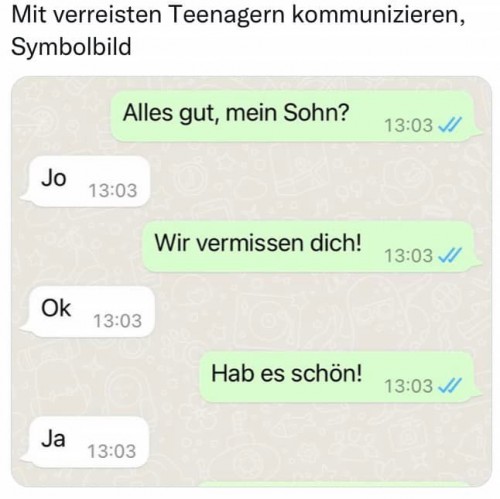Select the 'Jo' reply bubble
The width and height of the screenshot is (500, 499).
(85, 181)
